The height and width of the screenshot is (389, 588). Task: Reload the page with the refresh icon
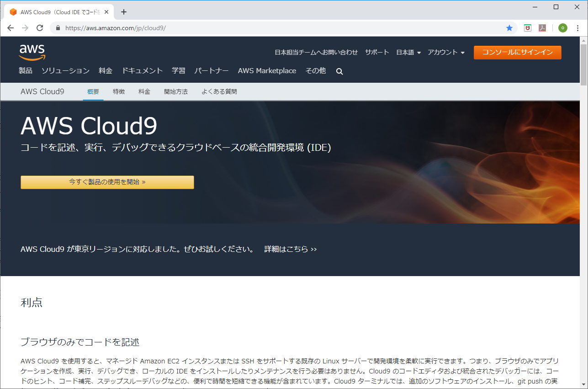click(x=40, y=28)
